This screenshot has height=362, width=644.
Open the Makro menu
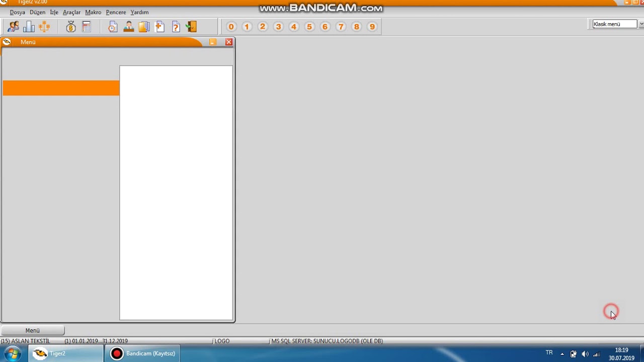pos(93,12)
